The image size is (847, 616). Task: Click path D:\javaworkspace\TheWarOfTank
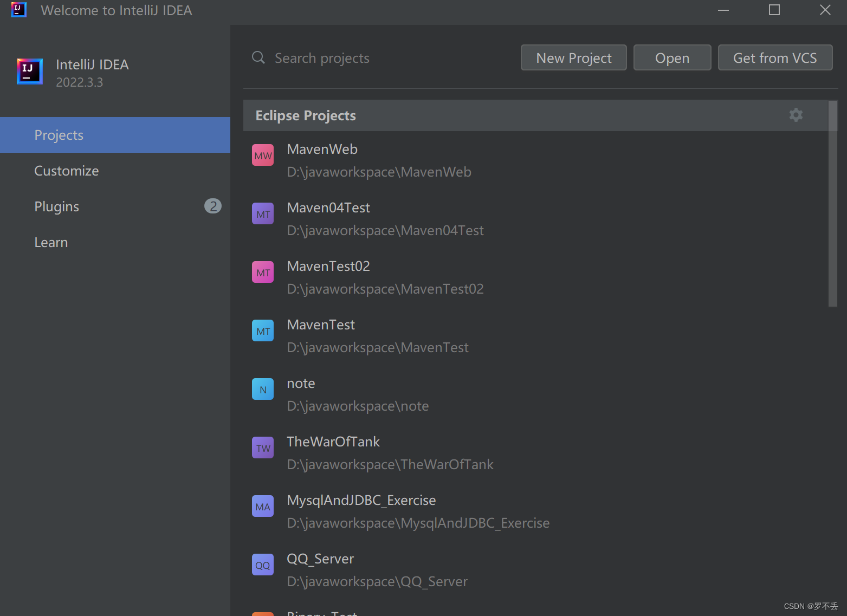click(x=390, y=464)
